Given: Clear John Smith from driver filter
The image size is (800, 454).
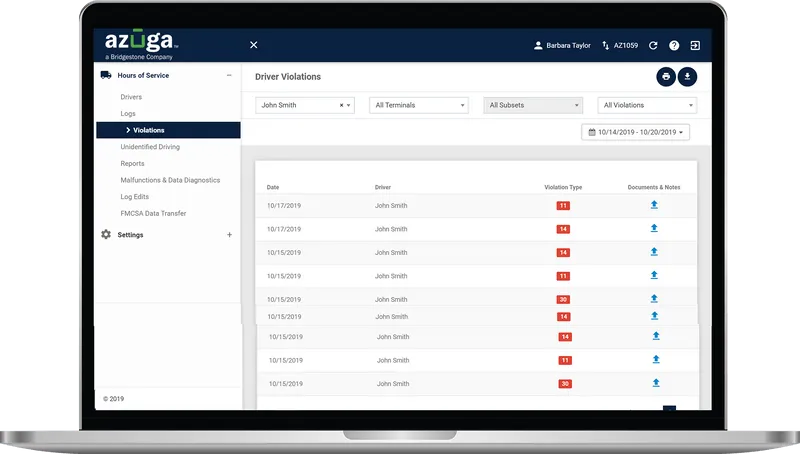Looking at the screenshot, I should coord(341,105).
